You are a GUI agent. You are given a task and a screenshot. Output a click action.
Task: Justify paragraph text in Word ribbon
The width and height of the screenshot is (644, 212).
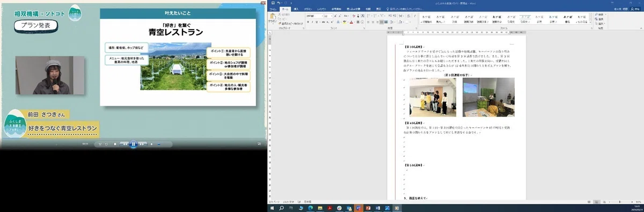tap(382, 22)
